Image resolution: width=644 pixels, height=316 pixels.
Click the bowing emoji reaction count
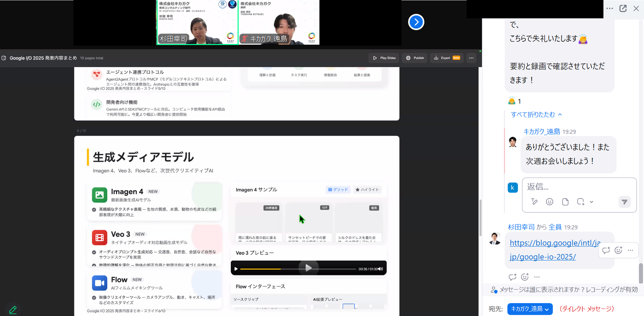(x=515, y=101)
